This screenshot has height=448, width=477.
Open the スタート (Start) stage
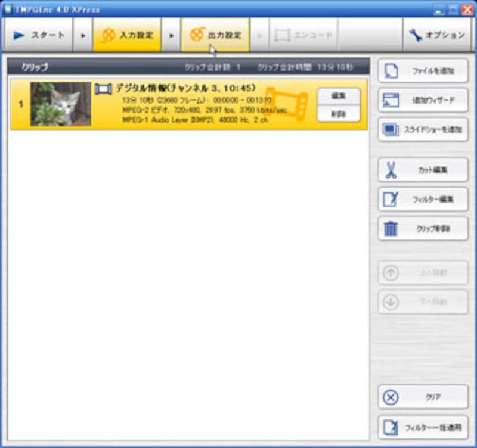39,35
